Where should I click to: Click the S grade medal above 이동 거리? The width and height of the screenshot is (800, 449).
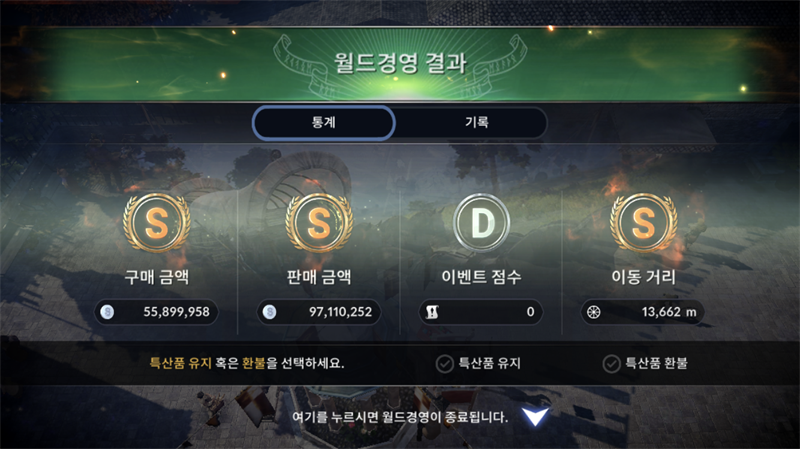click(x=643, y=222)
